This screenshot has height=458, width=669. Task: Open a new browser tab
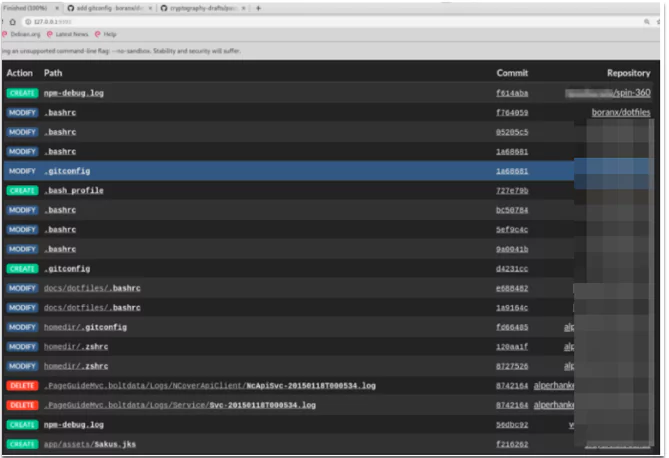(x=258, y=8)
